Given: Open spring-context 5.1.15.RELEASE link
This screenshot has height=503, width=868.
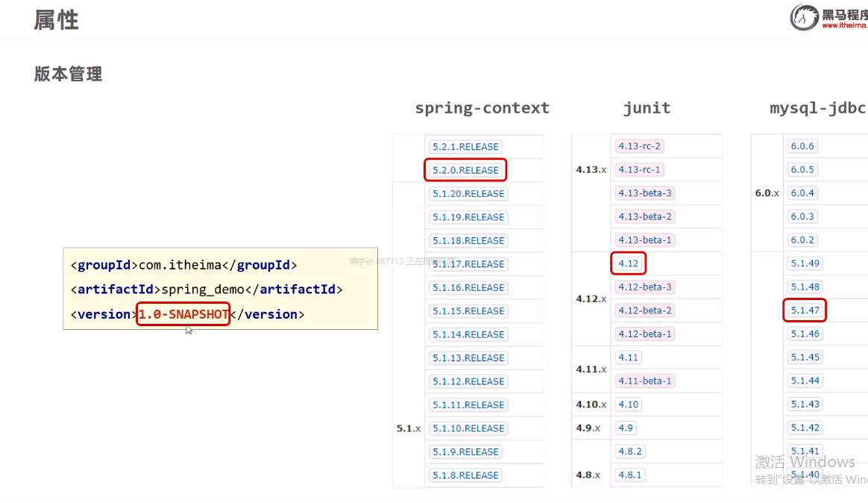Looking at the screenshot, I should pos(468,310).
